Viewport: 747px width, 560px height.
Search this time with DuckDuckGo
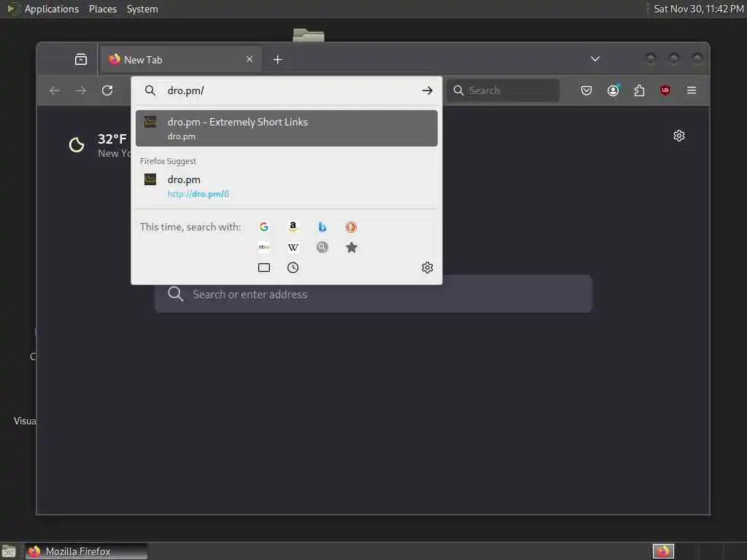pyautogui.click(x=351, y=227)
